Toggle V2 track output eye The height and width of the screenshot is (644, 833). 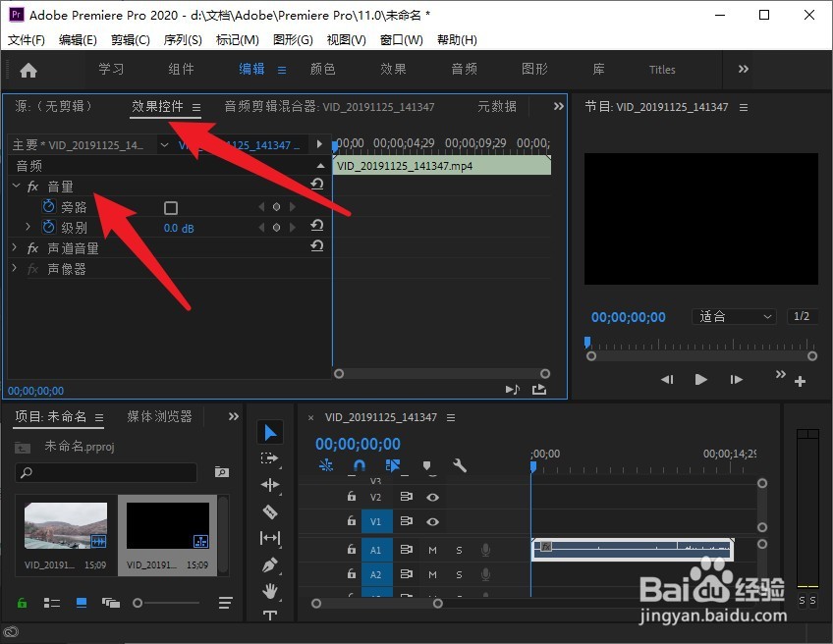(432, 497)
